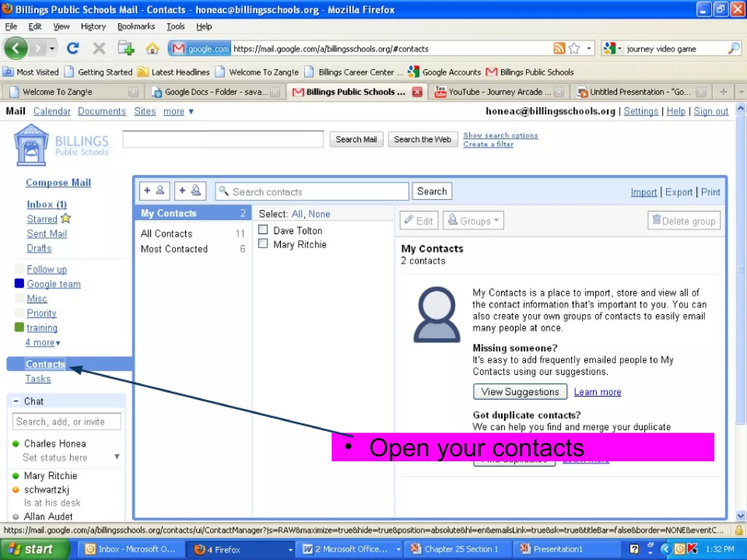
Task: Open the Inbox (1) link
Action: [47, 204]
